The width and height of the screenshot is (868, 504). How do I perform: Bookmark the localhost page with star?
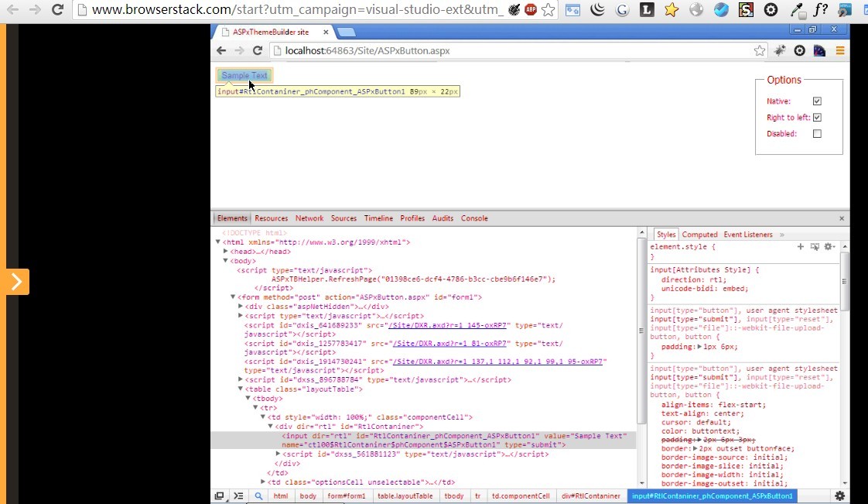[x=760, y=51]
